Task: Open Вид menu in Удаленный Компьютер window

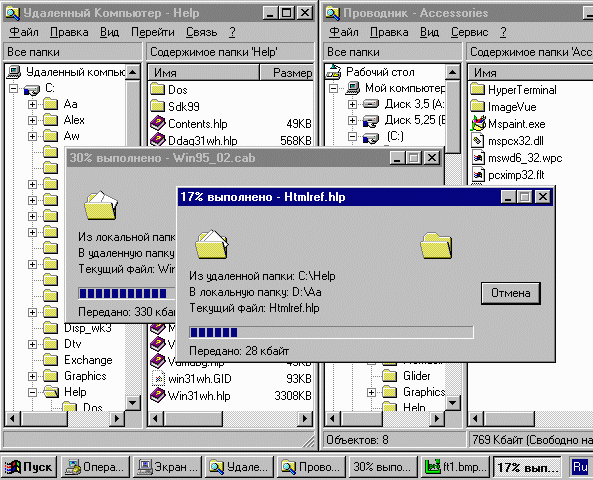Action: click(110, 32)
